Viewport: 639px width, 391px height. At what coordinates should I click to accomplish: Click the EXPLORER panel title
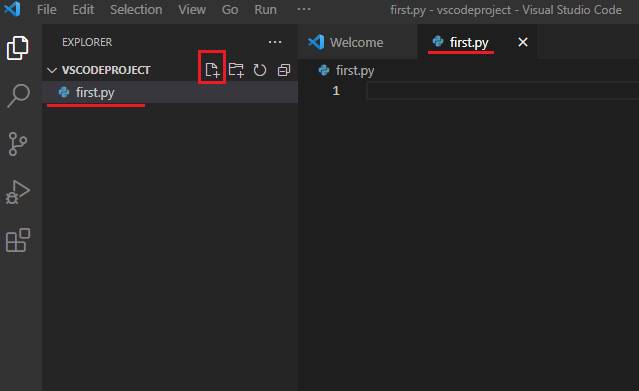[x=87, y=42]
